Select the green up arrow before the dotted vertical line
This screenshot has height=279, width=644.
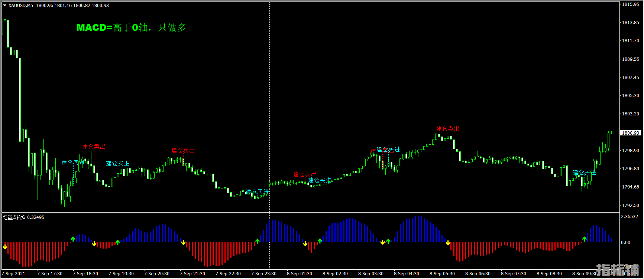coord(257,242)
